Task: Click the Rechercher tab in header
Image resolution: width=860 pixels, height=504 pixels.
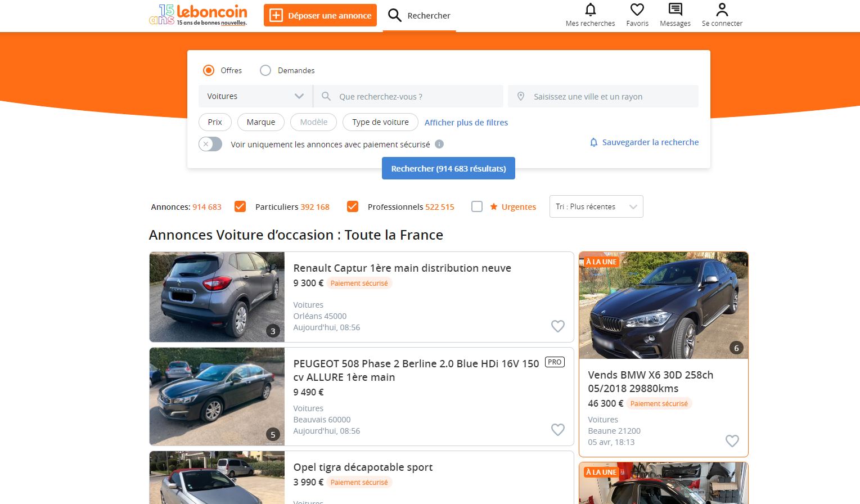Action: tap(419, 16)
